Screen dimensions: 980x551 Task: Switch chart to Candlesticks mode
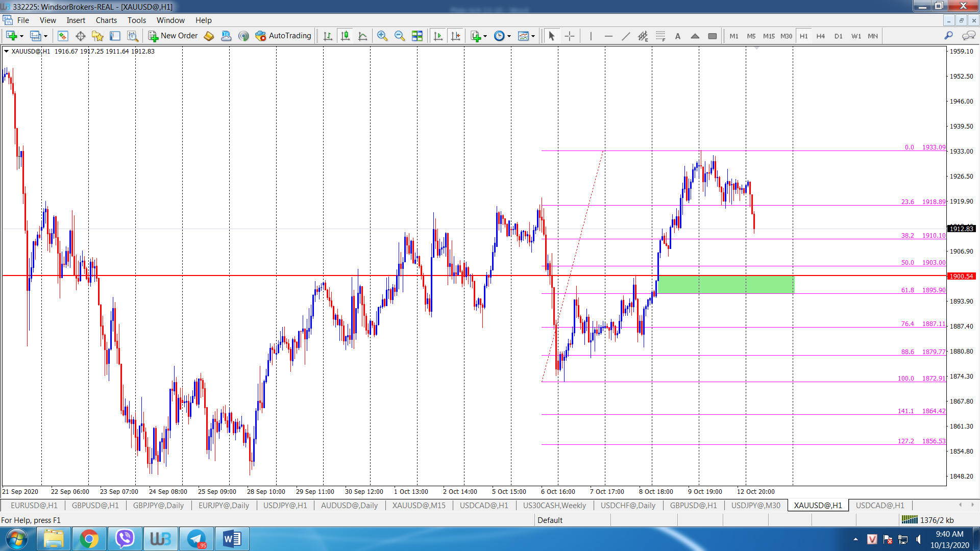click(x=346, y=36)
